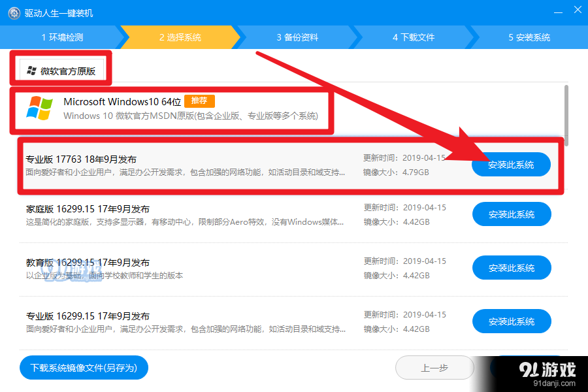Click 下载系统镜像文件(另存为) button
This screenshot has width=588, height=392.
tap(84, 368)
